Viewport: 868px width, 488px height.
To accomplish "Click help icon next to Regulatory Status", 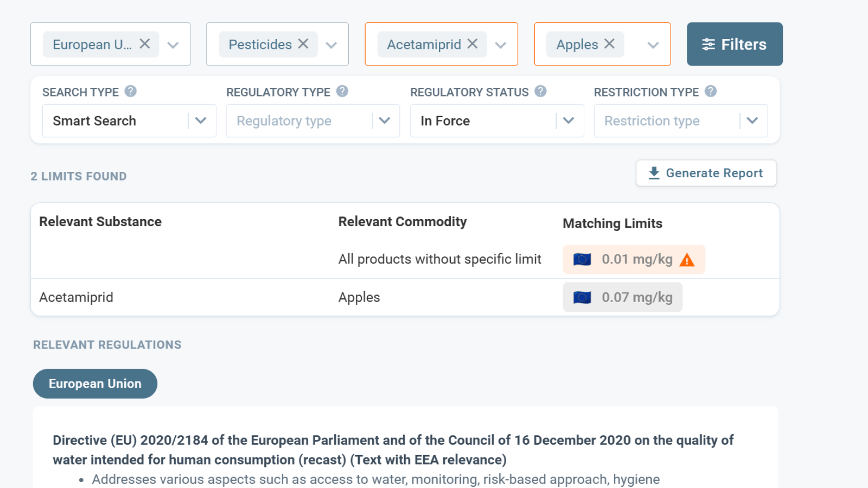I will (540, 92).
